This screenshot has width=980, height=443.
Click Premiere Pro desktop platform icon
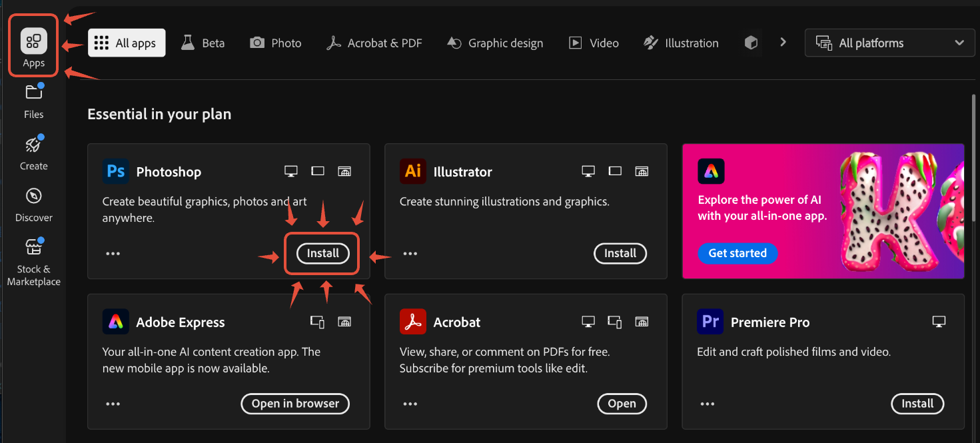(x=939, y=322)
